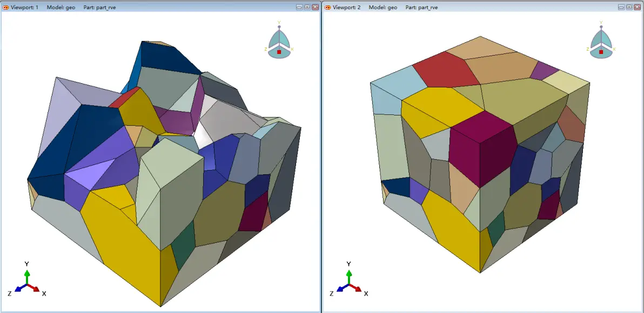The height and width of the screenshot is (313, 644).
Task: Maximize Viewport 2
Action: click(629, 8)
